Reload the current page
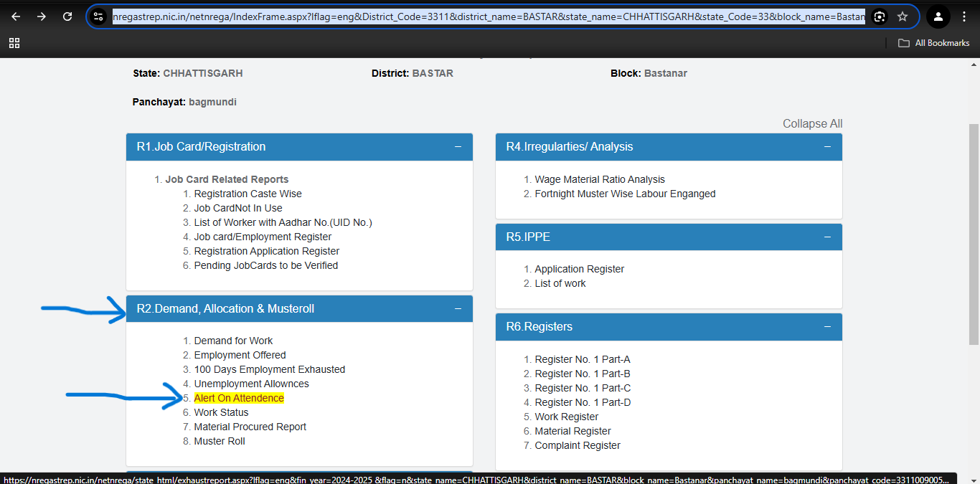The height and width of the screenshot is (484, 980). coord(67,16)
